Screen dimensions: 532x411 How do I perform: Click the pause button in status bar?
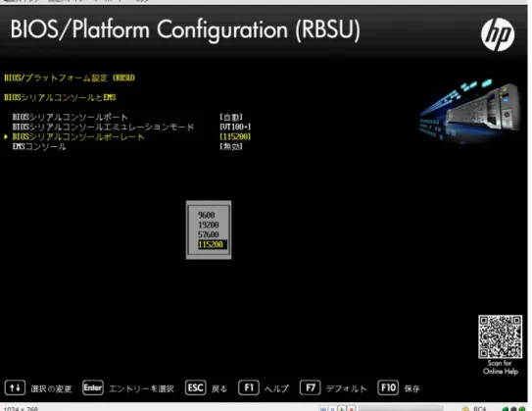pos(333,409)
